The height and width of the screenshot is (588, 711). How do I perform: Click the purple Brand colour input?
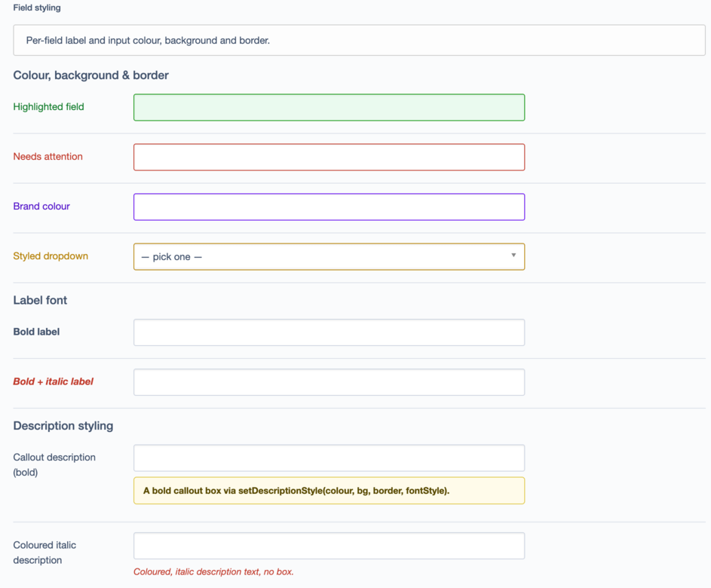329,207
